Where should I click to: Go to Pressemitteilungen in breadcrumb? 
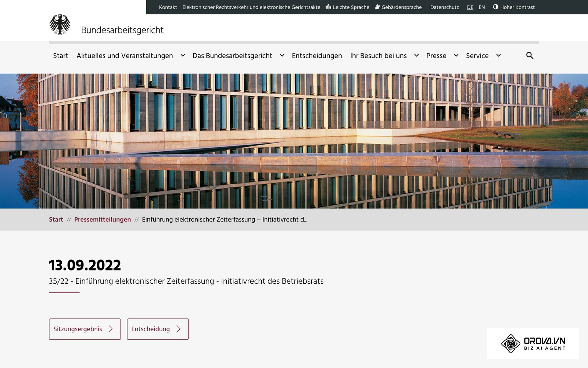coord(103,219)
